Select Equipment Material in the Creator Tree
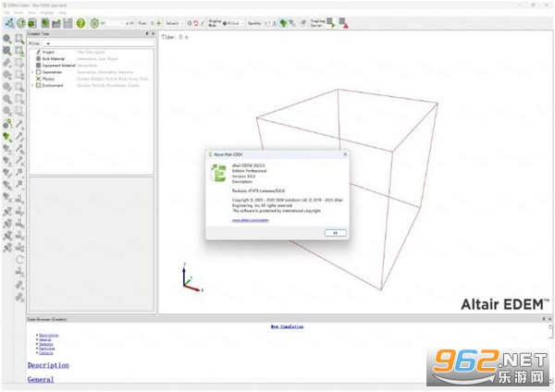 click(59, 66)
